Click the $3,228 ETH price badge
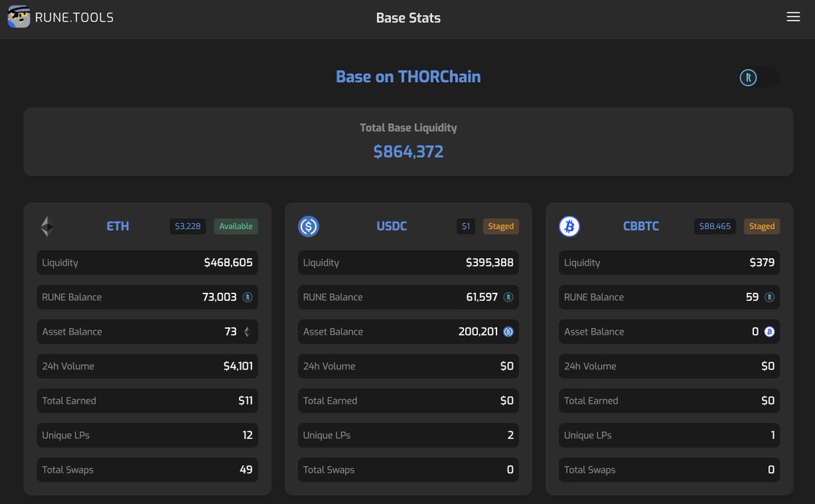The image size is (815, 504). (187, 226)
